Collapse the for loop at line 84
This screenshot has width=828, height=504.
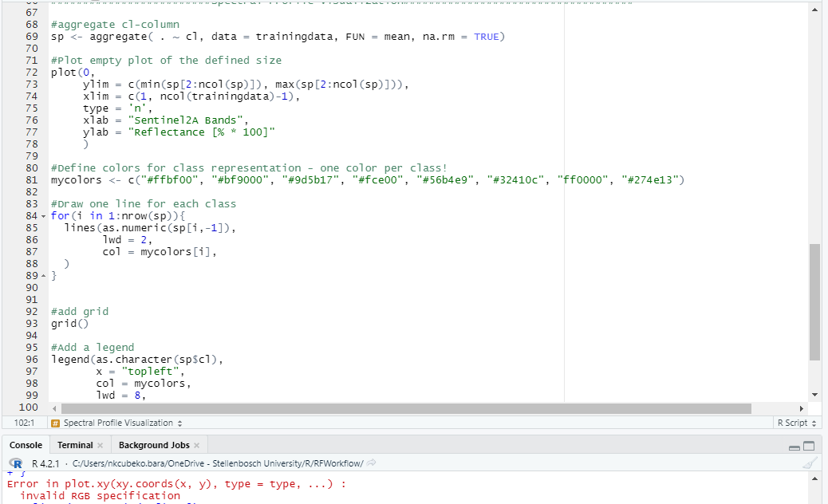(44, 215)
